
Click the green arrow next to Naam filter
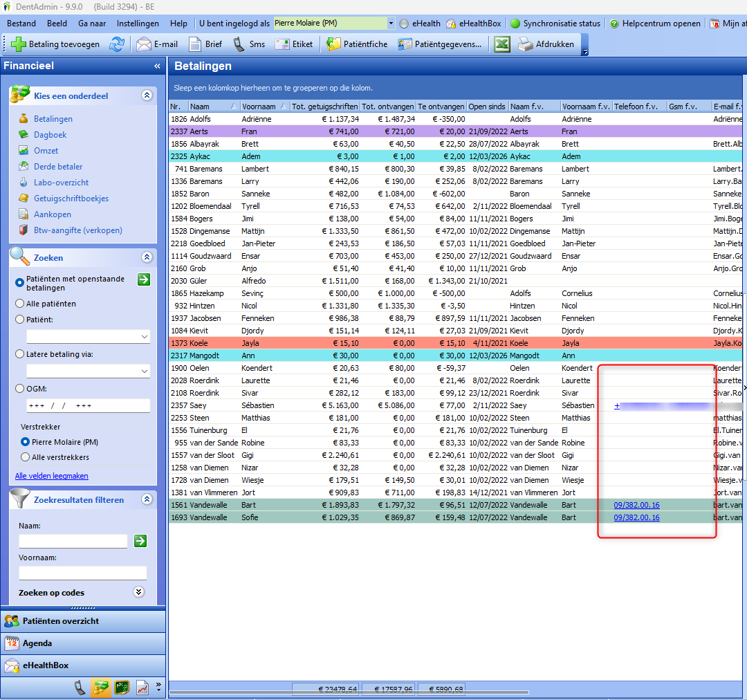140,541
